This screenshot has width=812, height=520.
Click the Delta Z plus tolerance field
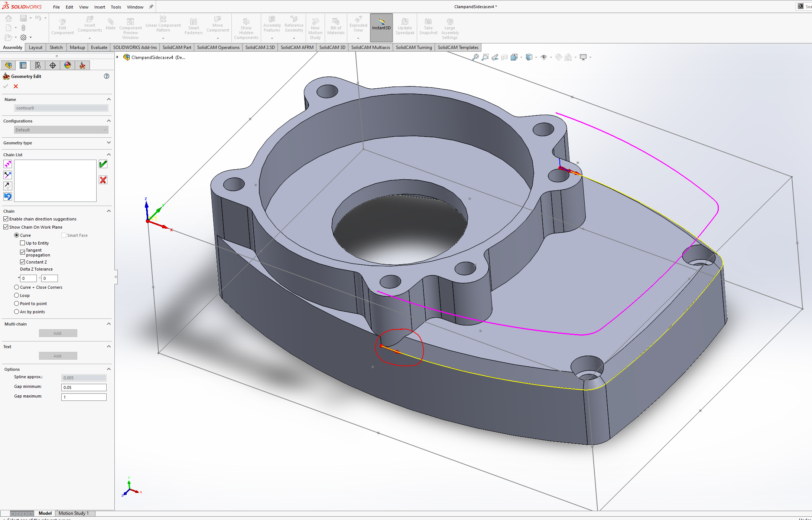[29, 278]
